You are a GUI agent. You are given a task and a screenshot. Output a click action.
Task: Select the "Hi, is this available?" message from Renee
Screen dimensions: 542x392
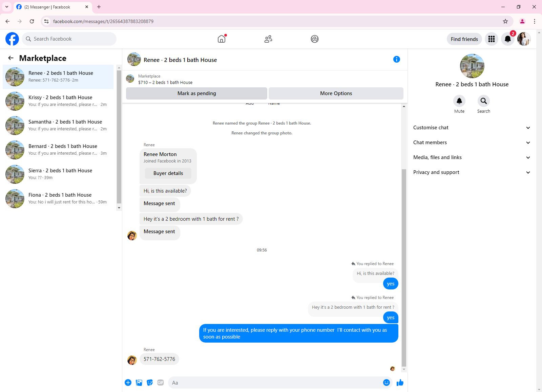click(x=165, y=191)
